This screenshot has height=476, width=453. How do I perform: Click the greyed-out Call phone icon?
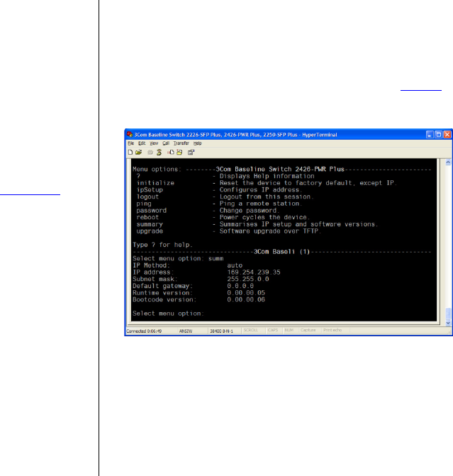(x=150, y=152)
